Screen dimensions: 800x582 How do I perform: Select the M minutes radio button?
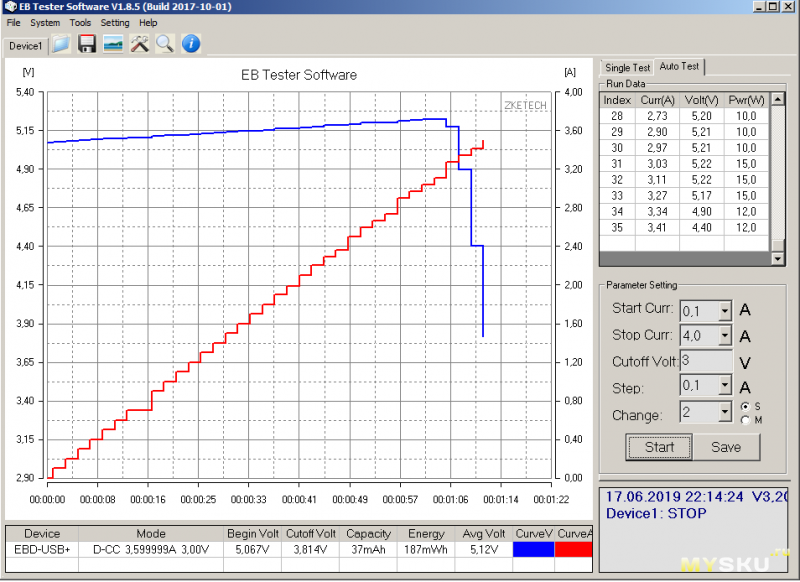pos(745,420)
